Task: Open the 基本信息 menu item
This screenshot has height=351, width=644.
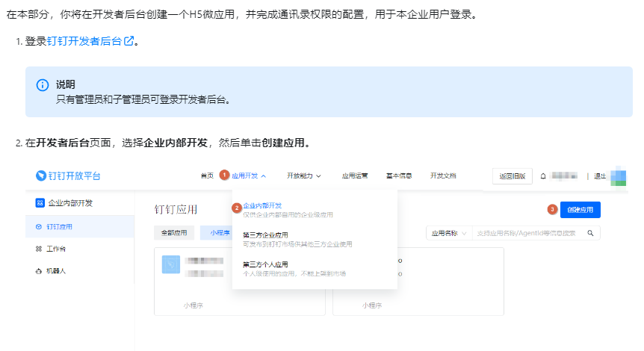Action: (x=399, y=175)
